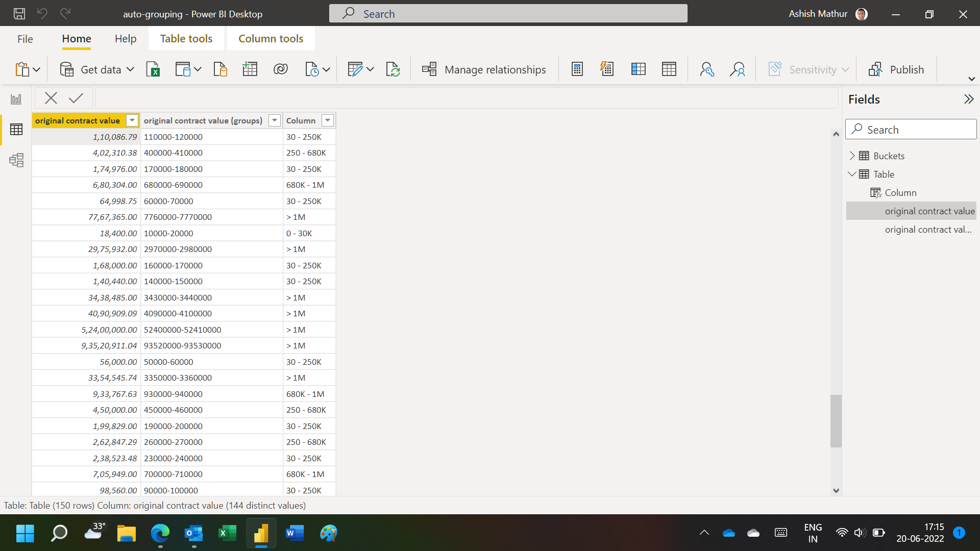The height and width of the screenshot is (551, 980).
Task: Open the File menu
Action: [25, 39]
